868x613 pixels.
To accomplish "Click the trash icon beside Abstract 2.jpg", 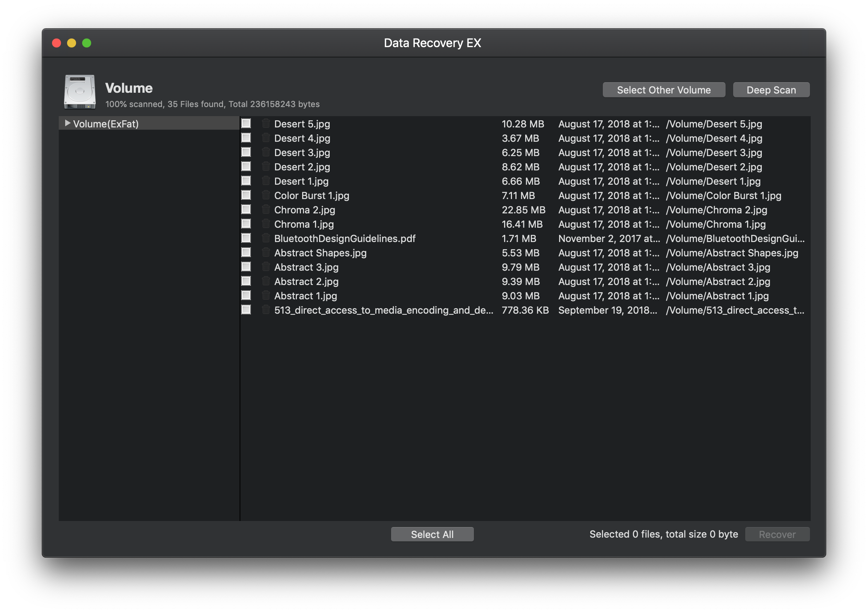I will pos(266,282).
